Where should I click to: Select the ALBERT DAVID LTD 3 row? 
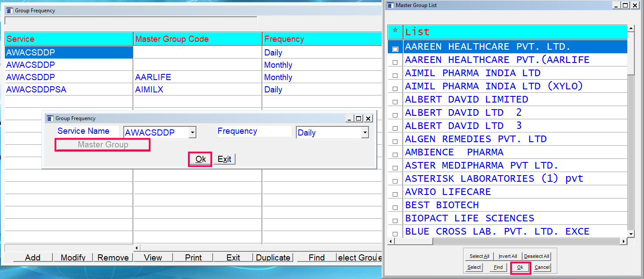click(515, 126)
